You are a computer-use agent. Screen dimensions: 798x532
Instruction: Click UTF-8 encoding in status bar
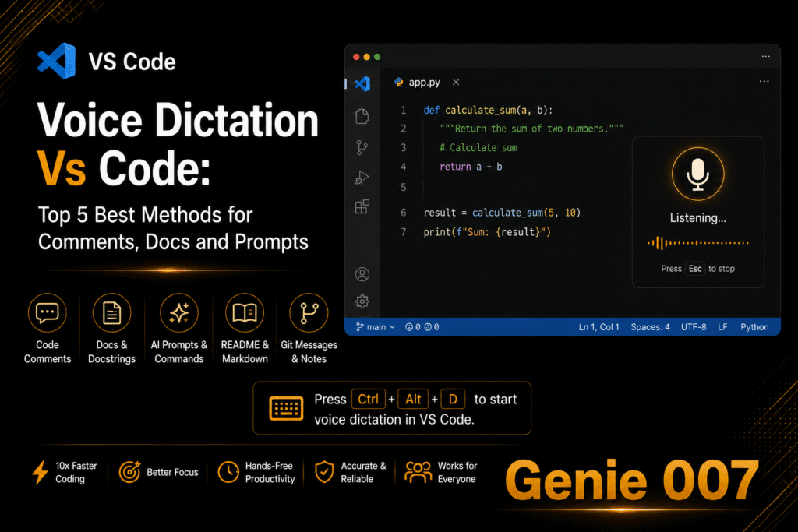694,327
